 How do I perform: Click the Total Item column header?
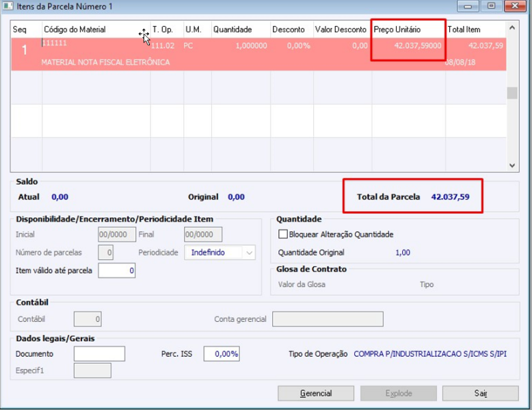(476, 29)
